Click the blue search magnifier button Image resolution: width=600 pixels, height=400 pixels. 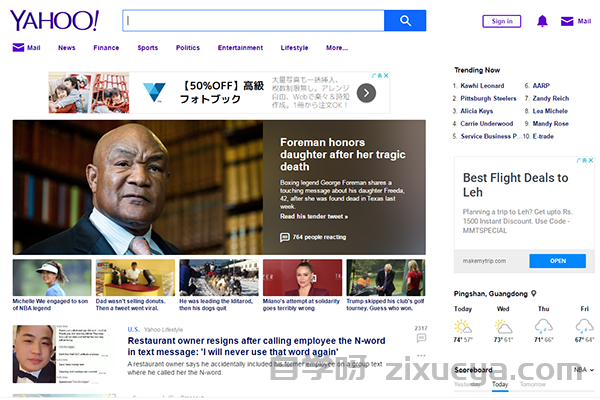point(405,21)
